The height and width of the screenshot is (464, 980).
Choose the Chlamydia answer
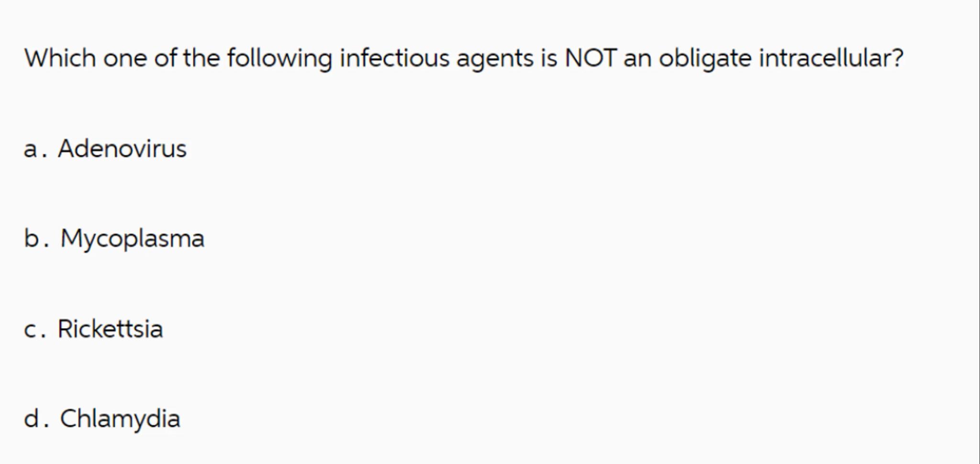tap(120, 419)
